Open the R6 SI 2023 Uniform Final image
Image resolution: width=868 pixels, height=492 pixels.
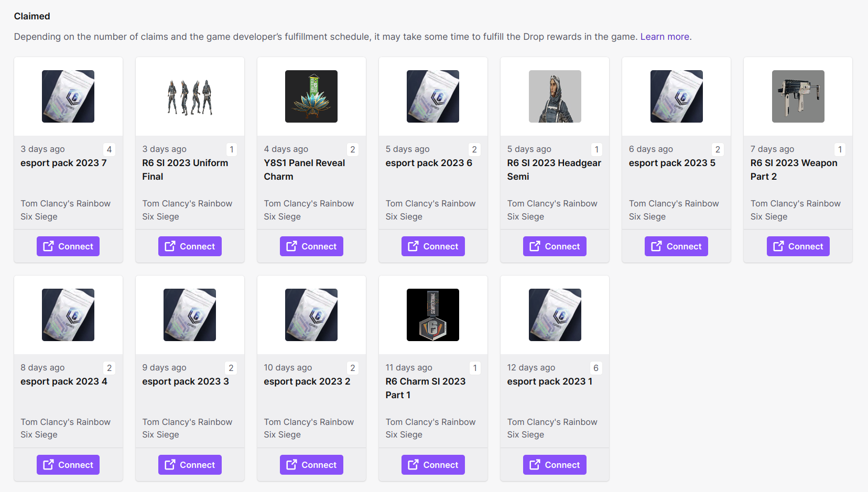click(x=190, y=96)
